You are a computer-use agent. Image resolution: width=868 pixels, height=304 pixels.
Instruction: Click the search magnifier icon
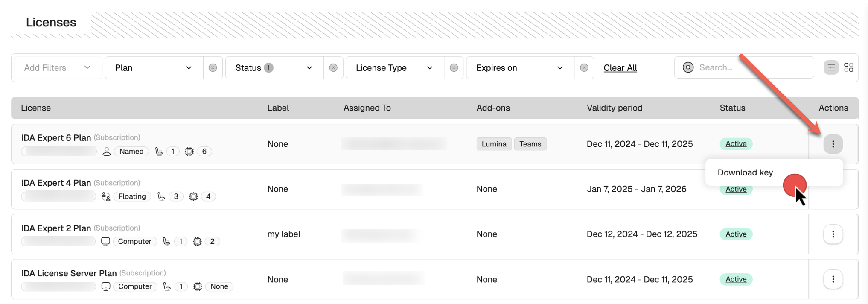point(688,67)
